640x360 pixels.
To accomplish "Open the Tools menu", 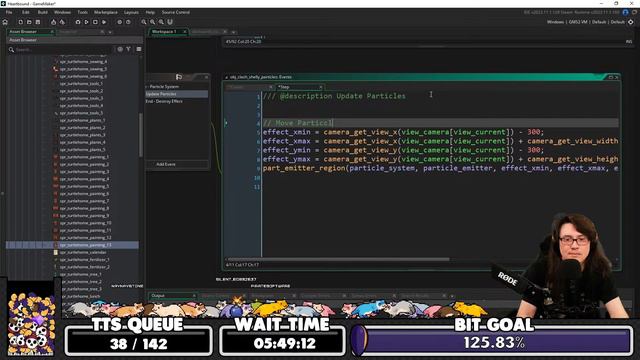I will (82, 12).
